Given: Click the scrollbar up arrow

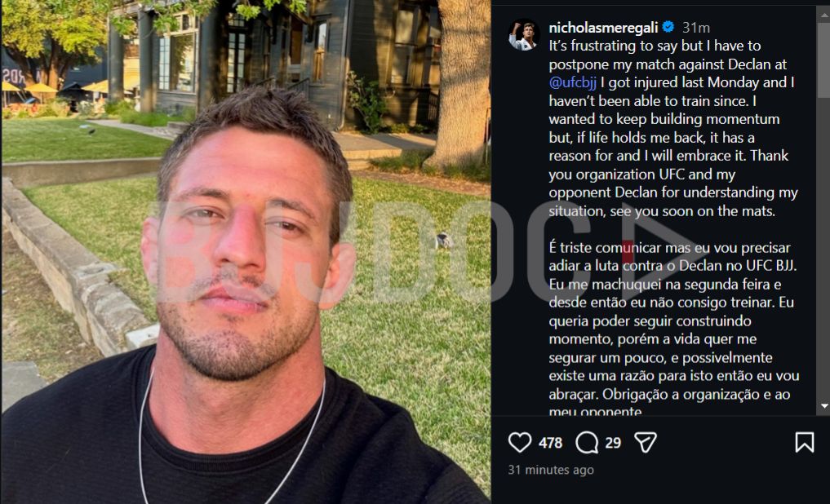Looking at the screenshot, I should coord(823,15).
